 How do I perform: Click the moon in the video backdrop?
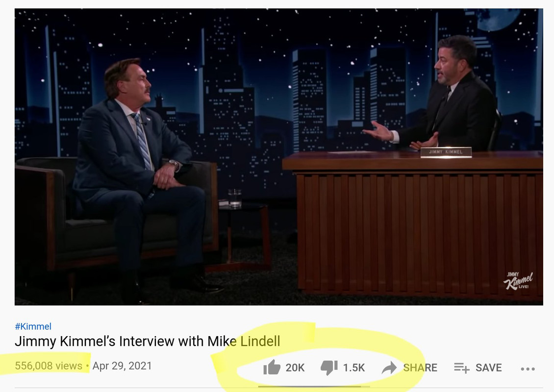click(x=498, y=19)
